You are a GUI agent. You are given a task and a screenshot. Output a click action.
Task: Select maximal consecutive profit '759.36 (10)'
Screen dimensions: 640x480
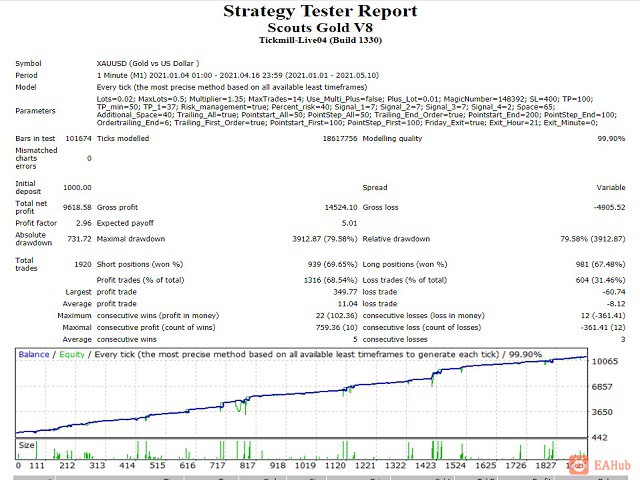pos(336,327)
